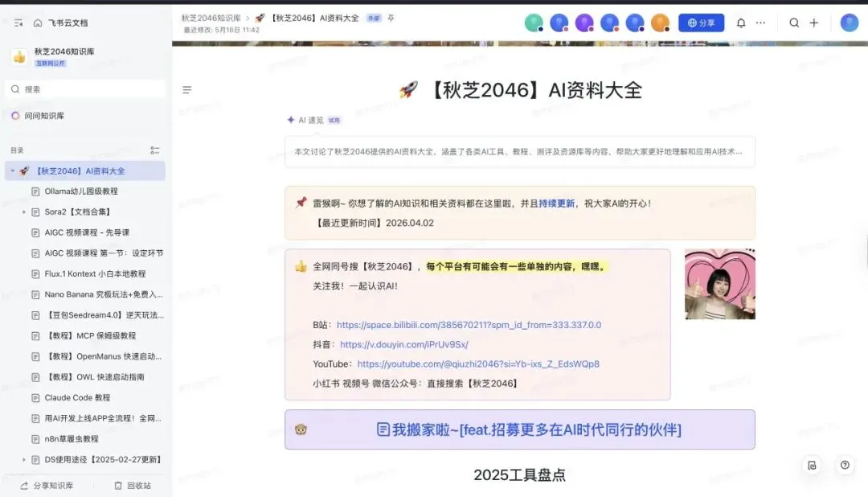Viewport: 868px width, 497px height.
Task: Click the blue 分享 button
Action: (701, 23)
